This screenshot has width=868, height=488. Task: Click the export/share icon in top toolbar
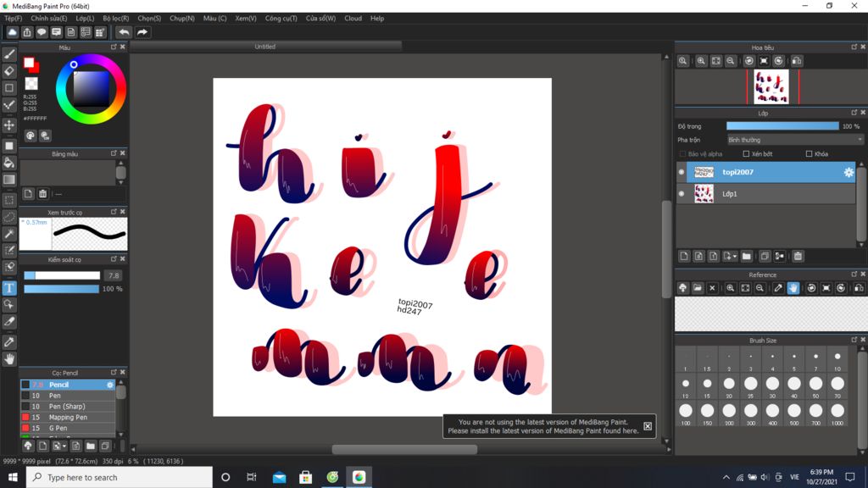(x=27, y=32)
